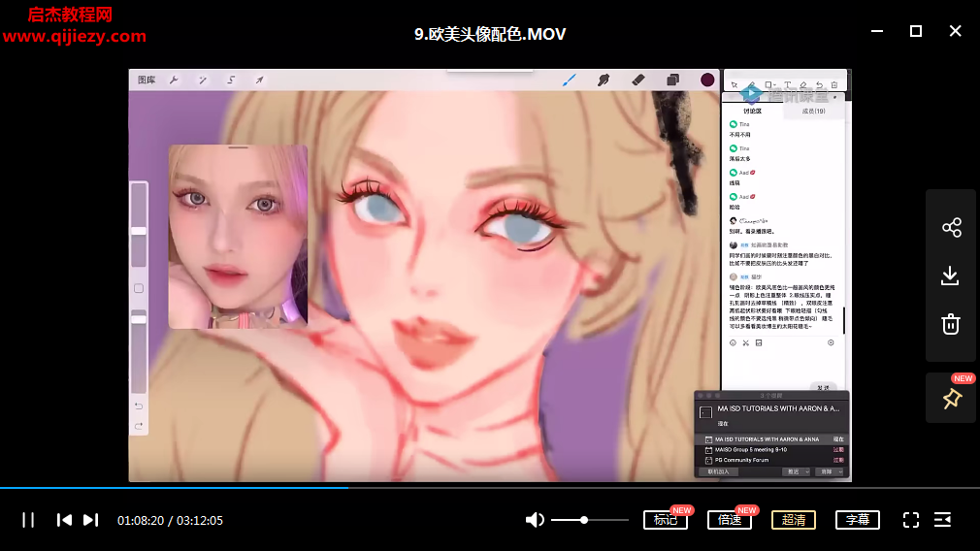Select MAISD Group 5 meeting 9-10 row
The width and height of the screenshot is (980, 551).
click(772, 450)
